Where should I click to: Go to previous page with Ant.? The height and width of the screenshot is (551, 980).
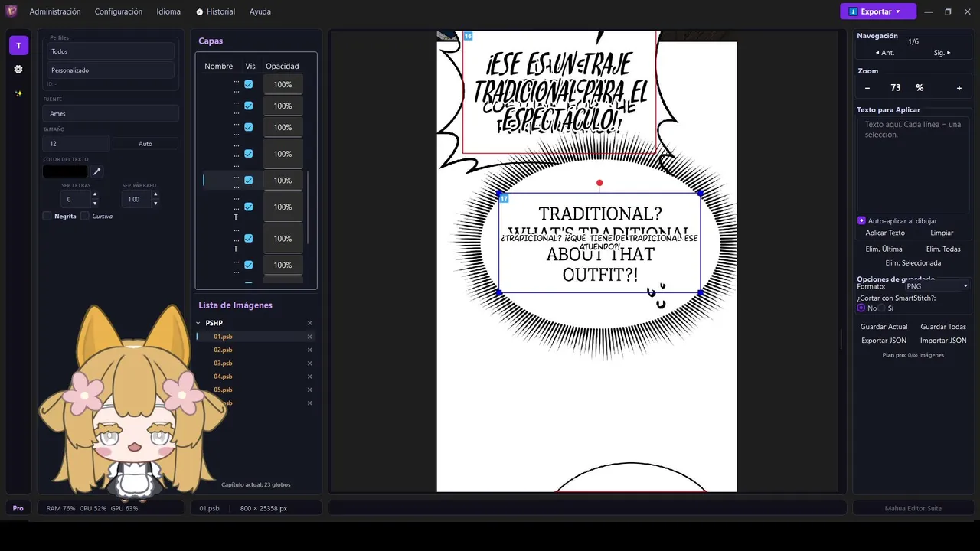tap(885, 53)
